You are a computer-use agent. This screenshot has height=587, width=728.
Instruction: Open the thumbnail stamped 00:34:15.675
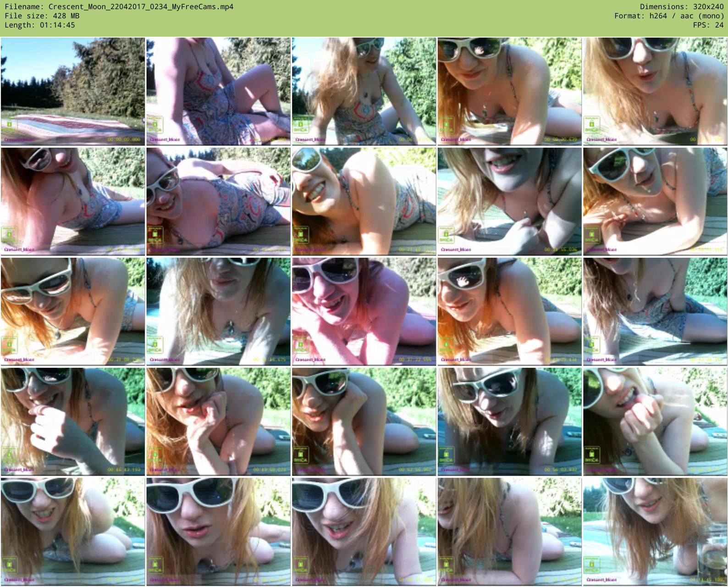pos(218,311)
